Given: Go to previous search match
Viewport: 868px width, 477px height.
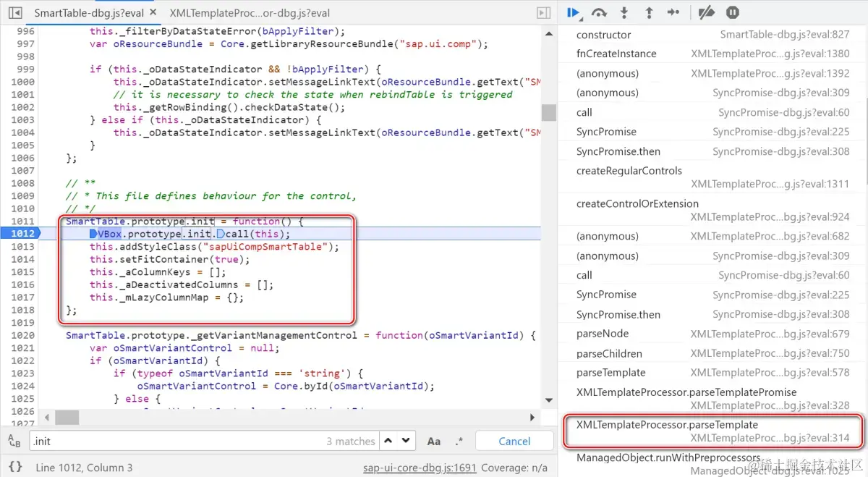Looking at the screenshot, I should (388, 441).
